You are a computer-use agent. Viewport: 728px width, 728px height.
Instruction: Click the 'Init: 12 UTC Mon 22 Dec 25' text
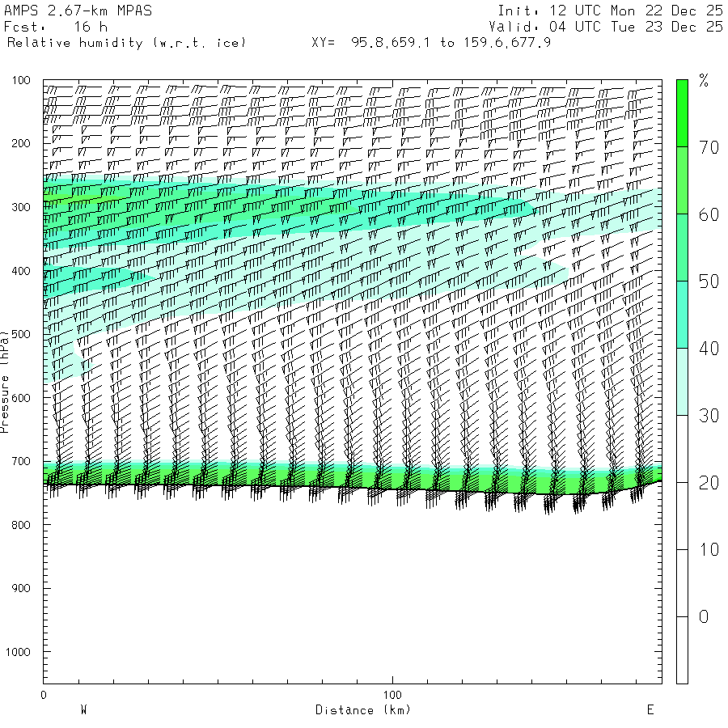(x=610, y=11)
